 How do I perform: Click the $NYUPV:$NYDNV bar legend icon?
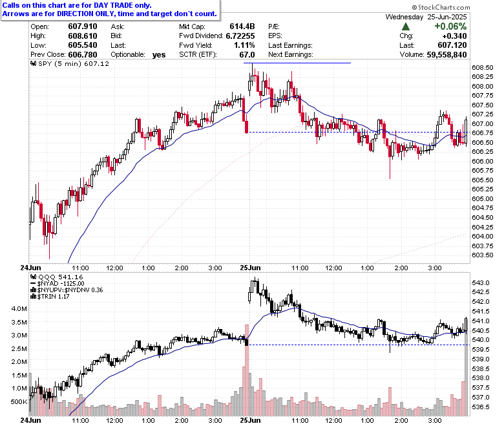(x=33, y=290)
